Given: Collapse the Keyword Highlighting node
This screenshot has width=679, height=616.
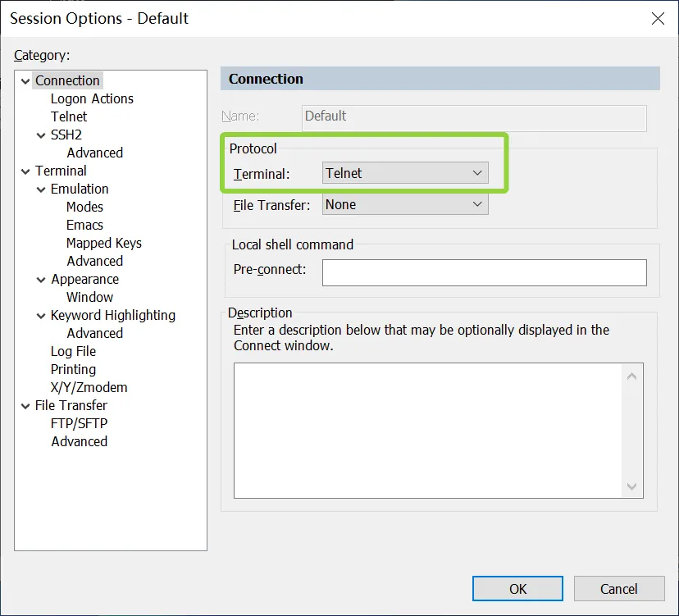Looking at the screenshot, I should pos(42,315).
